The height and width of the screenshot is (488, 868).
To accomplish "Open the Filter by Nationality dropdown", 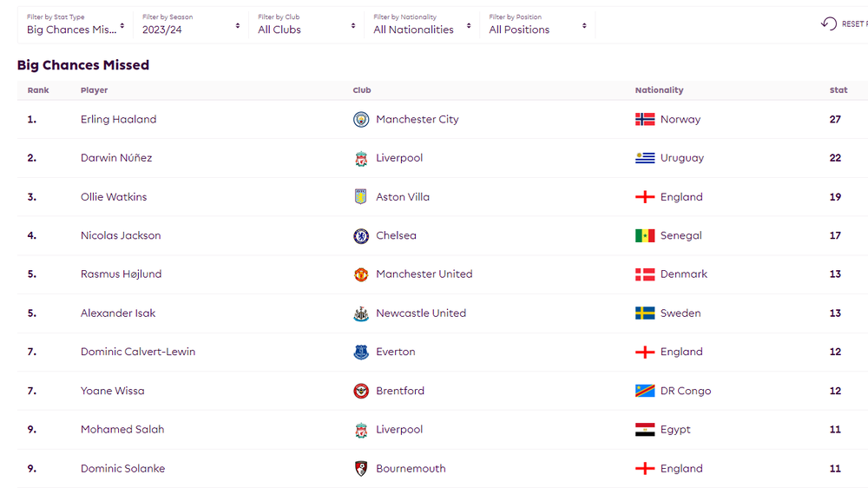I will (x=423, y=25).
